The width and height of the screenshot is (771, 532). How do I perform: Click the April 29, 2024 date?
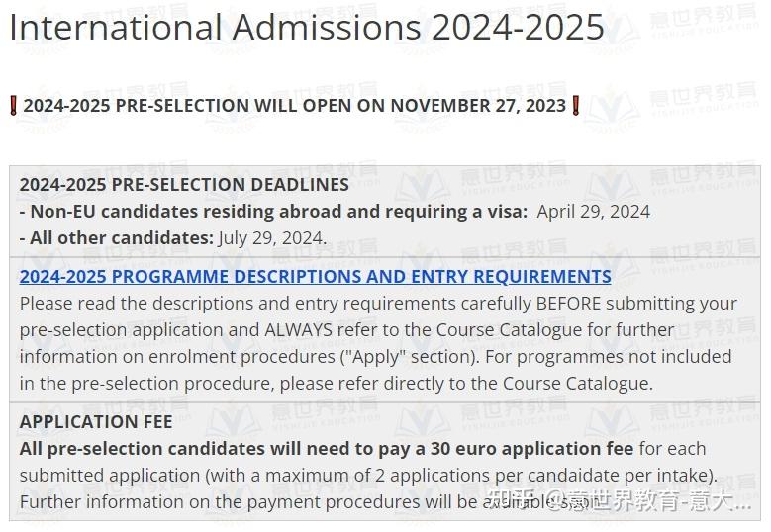593,211
